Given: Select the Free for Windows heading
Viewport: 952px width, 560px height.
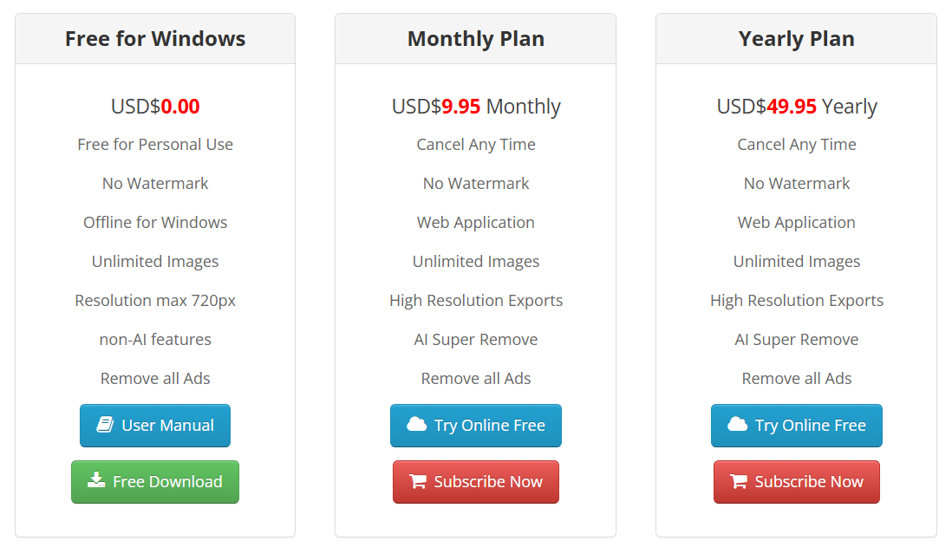Looking at the screenshot, I should click(x=155, y=39).
